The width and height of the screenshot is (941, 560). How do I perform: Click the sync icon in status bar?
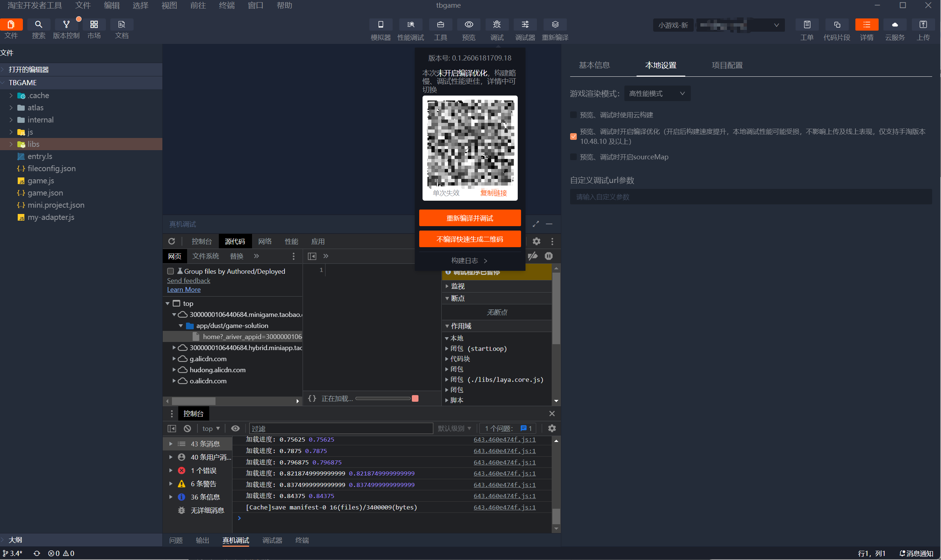click(x=37, y=553)
